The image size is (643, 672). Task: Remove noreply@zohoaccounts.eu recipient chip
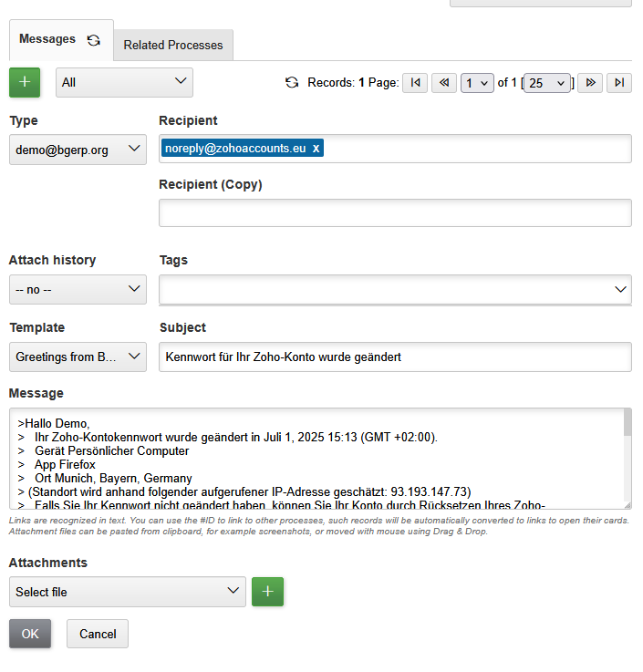point(316,149)
